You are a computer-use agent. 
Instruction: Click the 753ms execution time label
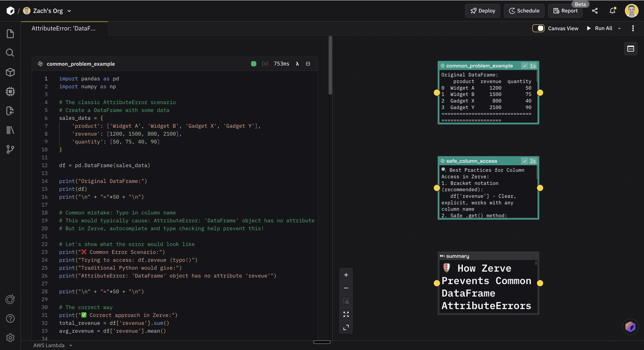click(282, 64)
